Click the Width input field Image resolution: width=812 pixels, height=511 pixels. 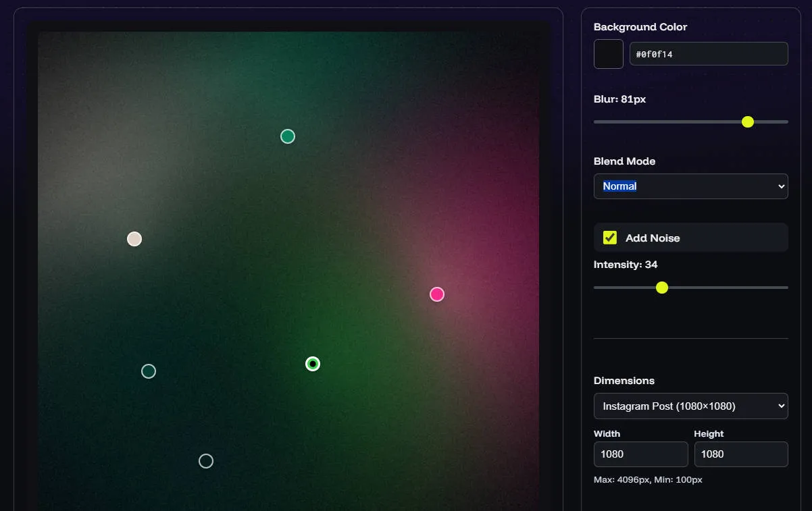[641, 454]
